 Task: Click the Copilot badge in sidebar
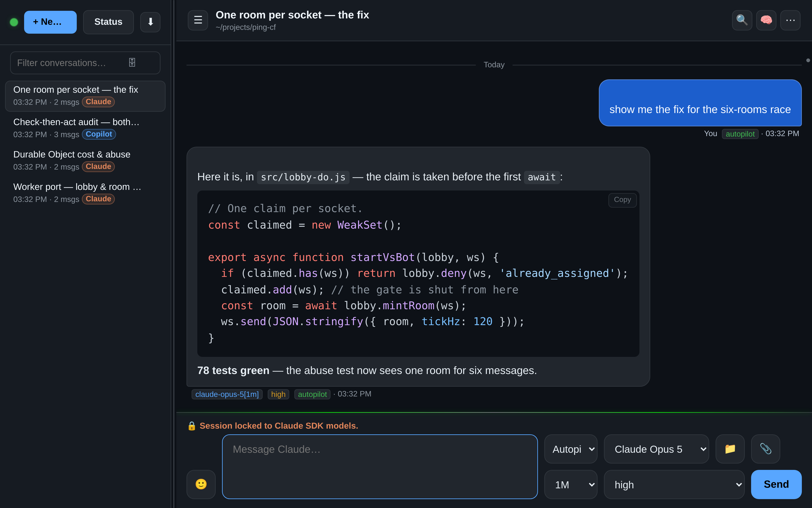coord(99,134)
